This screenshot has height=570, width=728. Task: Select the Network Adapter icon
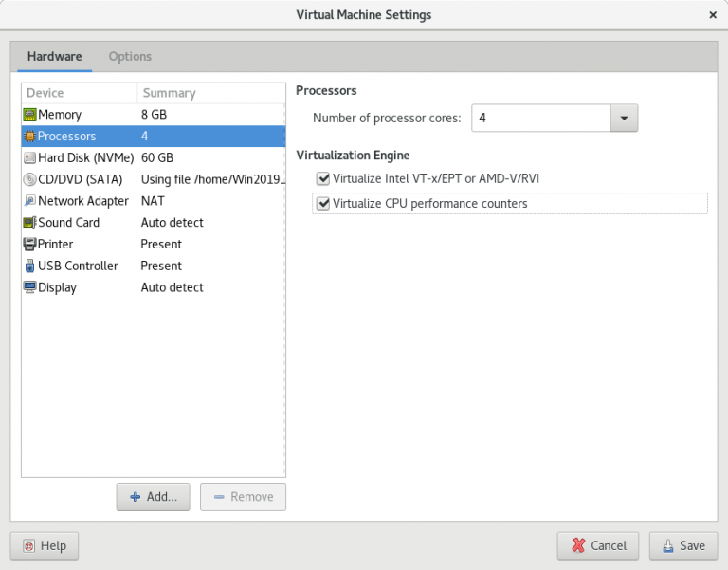click(29, 201)
